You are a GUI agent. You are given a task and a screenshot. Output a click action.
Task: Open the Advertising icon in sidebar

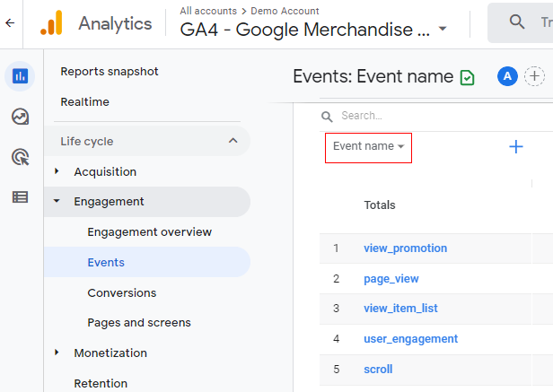(x=20, y=157)
